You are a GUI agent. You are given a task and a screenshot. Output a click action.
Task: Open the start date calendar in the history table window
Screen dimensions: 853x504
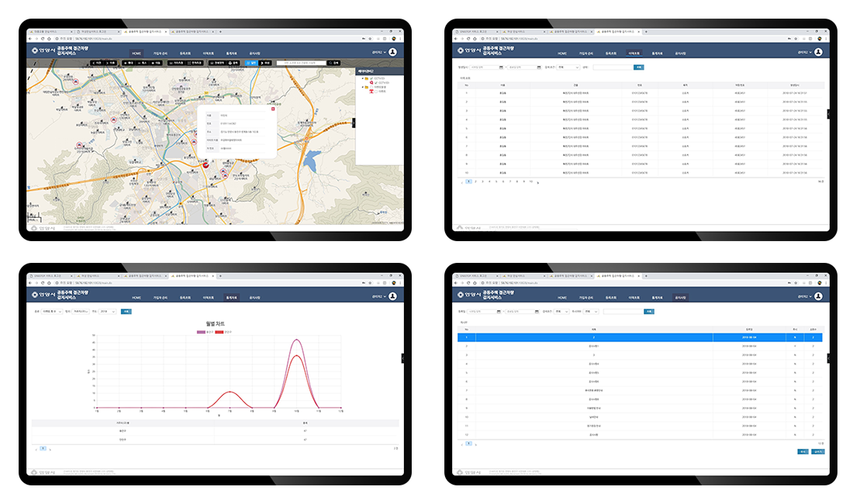pyautogui.click(x=501, y=67)
